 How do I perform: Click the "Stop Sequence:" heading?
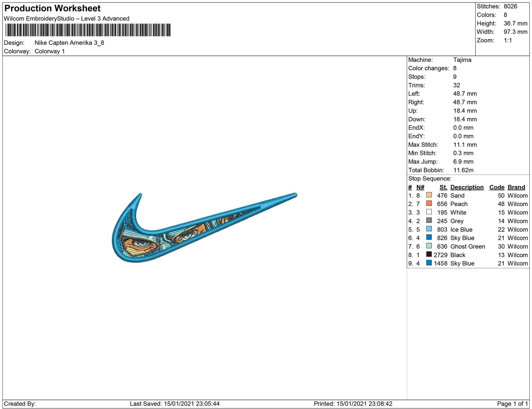point(430,179)
